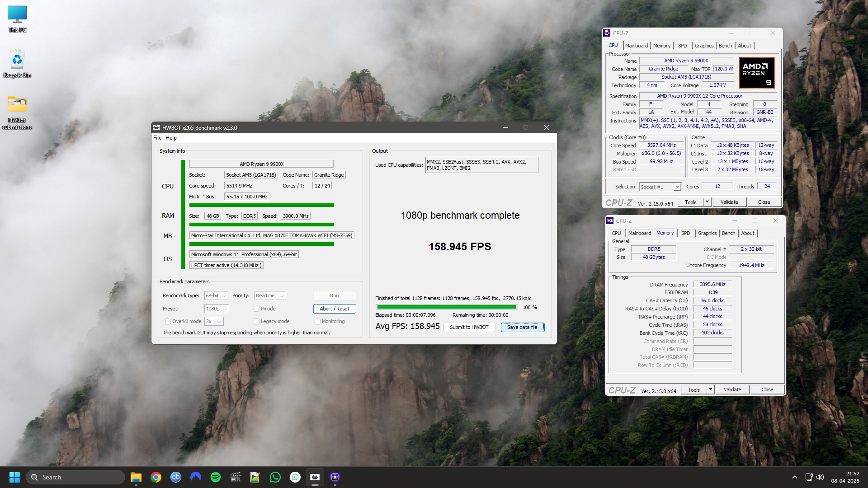868x488 pixels.
Task: Open Overkill mode 2x dropdown
Action: (214, 321)
